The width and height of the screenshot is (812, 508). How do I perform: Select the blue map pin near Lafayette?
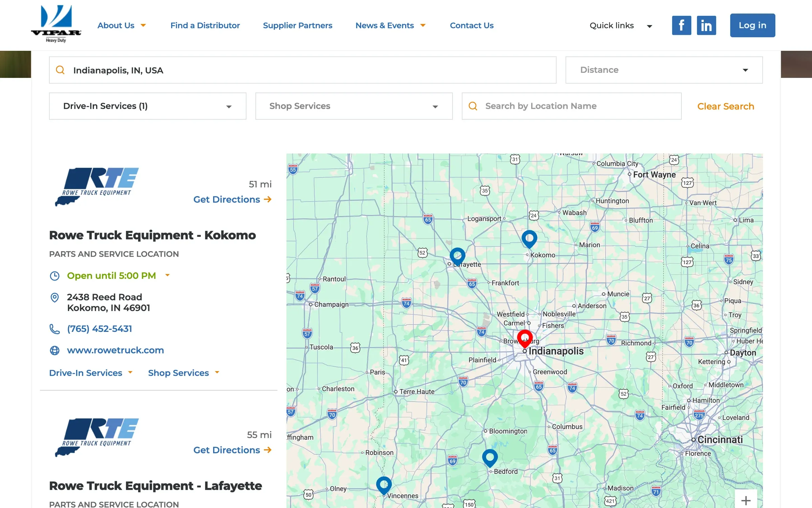point(457,256)
